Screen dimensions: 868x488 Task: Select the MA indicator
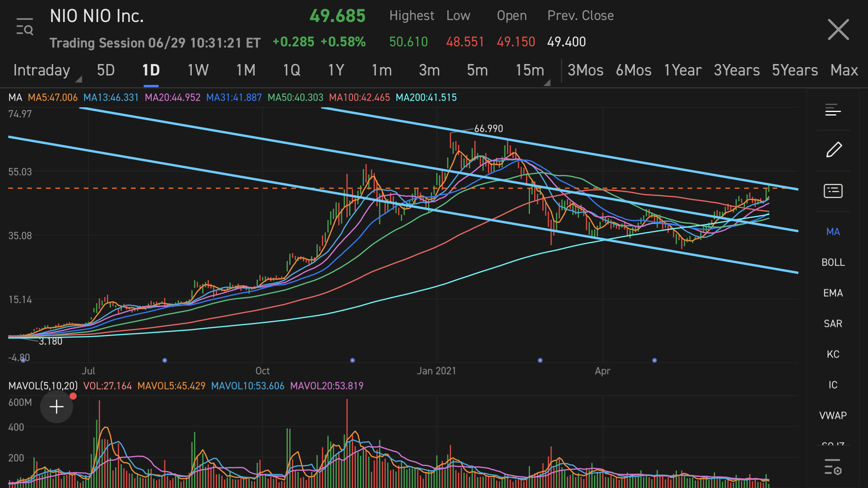click(833, 232)
